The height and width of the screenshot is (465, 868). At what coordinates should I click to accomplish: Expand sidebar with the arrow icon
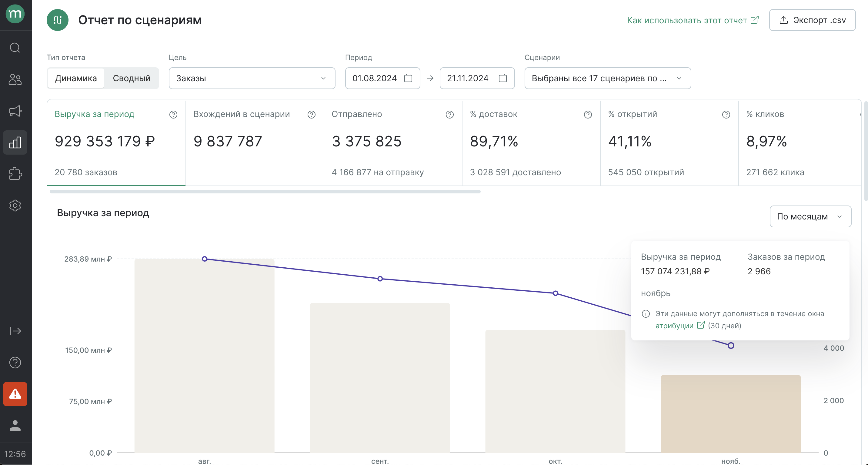pos(15,331)
